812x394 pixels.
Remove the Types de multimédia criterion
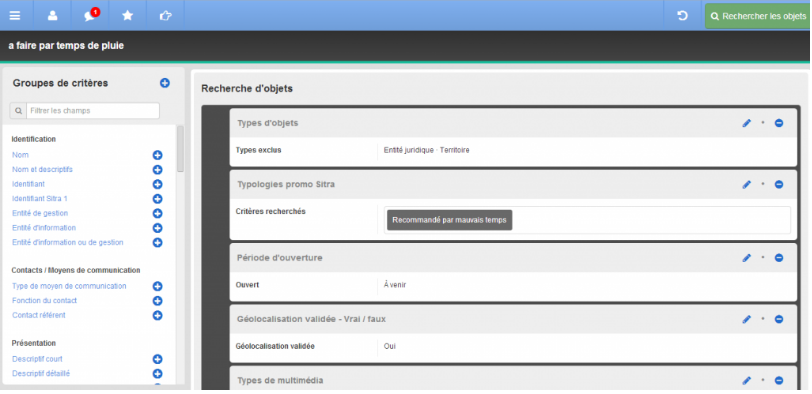click(779, 381)
